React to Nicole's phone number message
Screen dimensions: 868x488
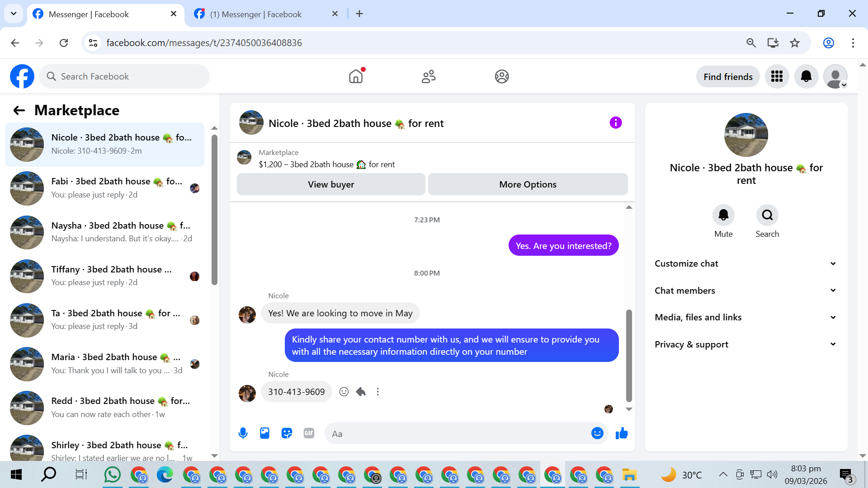344,392
